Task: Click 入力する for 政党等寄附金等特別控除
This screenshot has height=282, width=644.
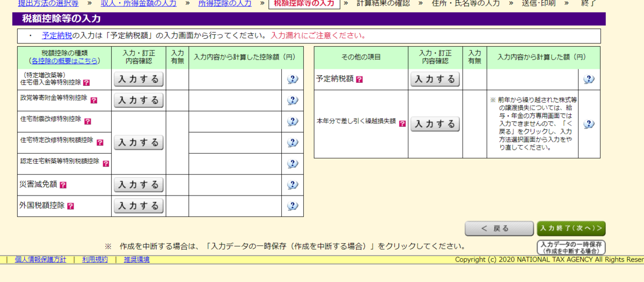Action: point(138,100)
